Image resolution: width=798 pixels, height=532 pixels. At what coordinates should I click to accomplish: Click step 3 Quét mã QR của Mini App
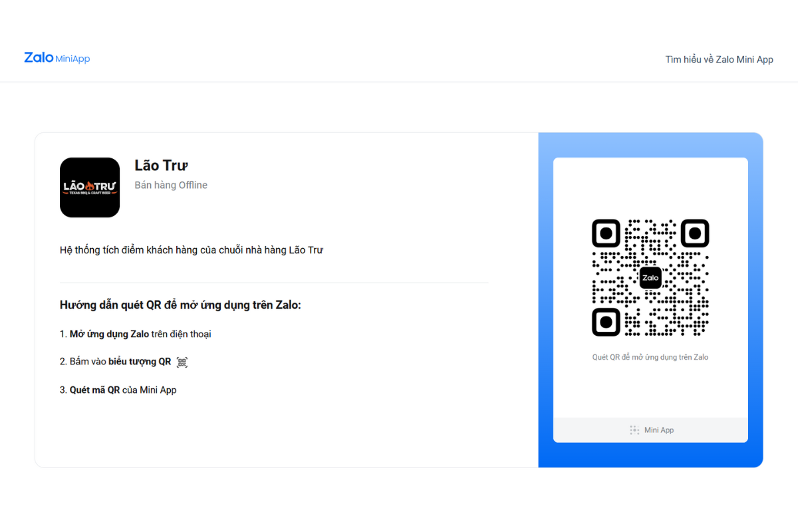tap(118, 390)
